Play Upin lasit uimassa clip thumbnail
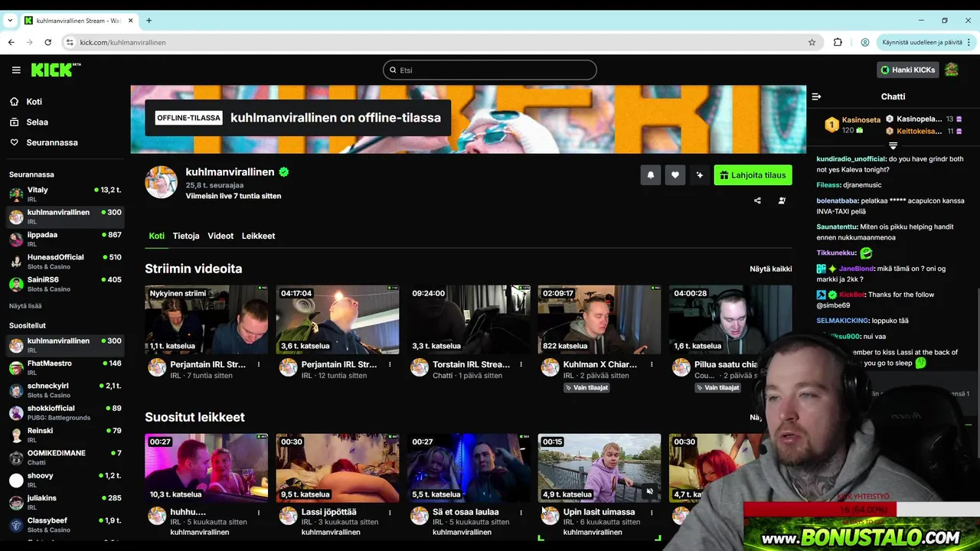This screenshot has height=551, width=980. [599, 468]
